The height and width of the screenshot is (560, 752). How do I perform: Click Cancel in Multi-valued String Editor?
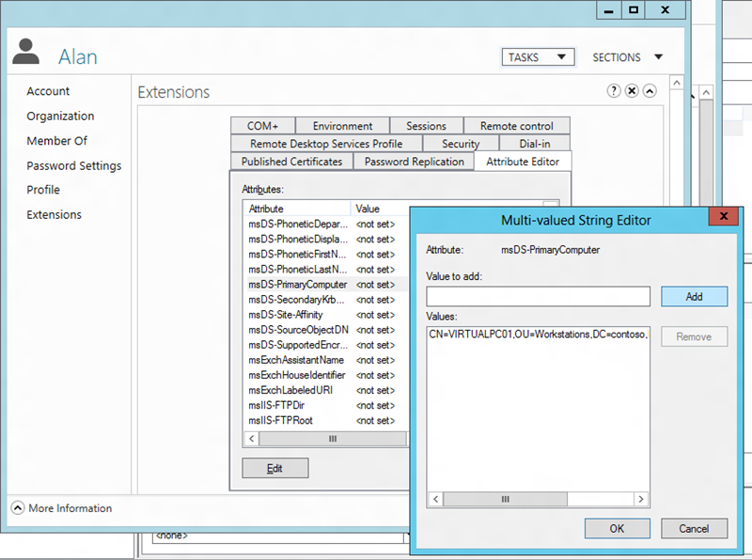coord(694,528)
